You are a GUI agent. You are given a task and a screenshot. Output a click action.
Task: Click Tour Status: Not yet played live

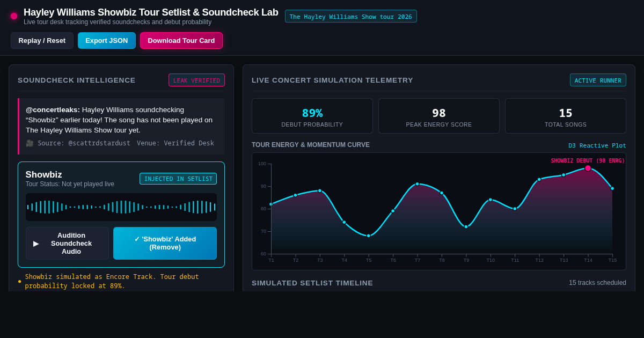(x=70, y=184)
